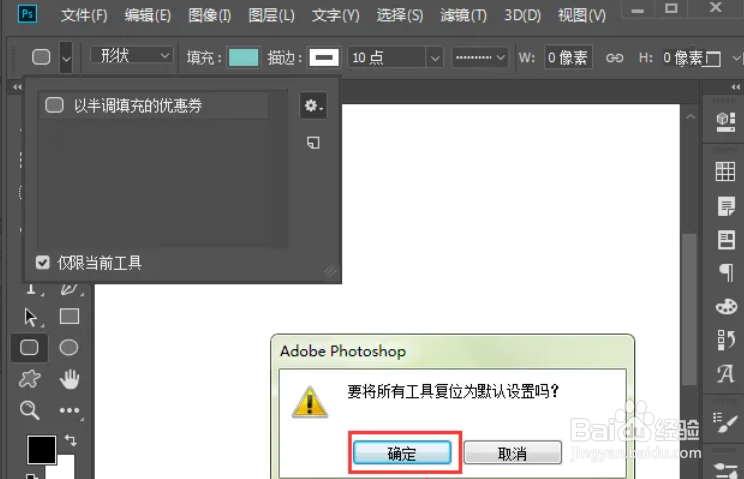The width and height of the screenshot is (744, 479).
Task: Toggle the link width and height icon
Action: click(614, 58)
